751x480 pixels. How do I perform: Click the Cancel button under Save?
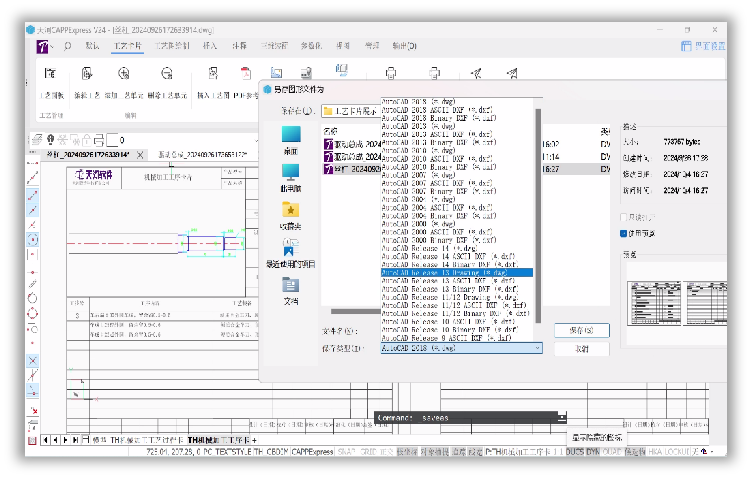point(581,349)
